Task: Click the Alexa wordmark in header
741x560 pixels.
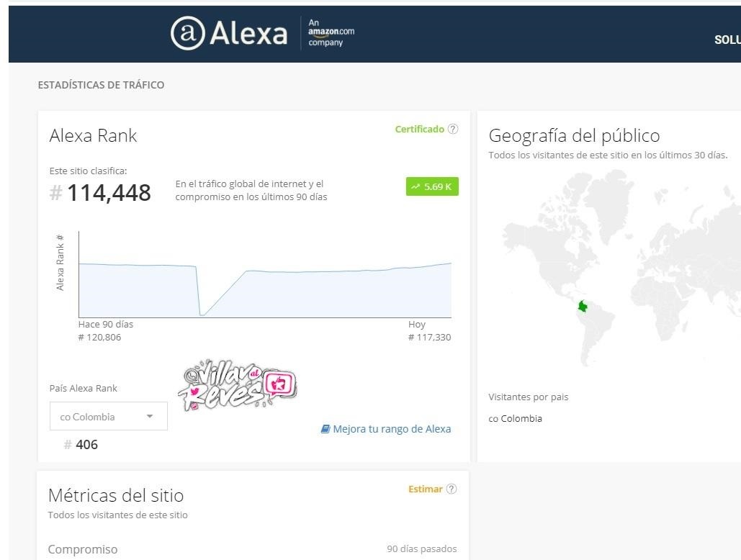Action: tap(248, 34)
